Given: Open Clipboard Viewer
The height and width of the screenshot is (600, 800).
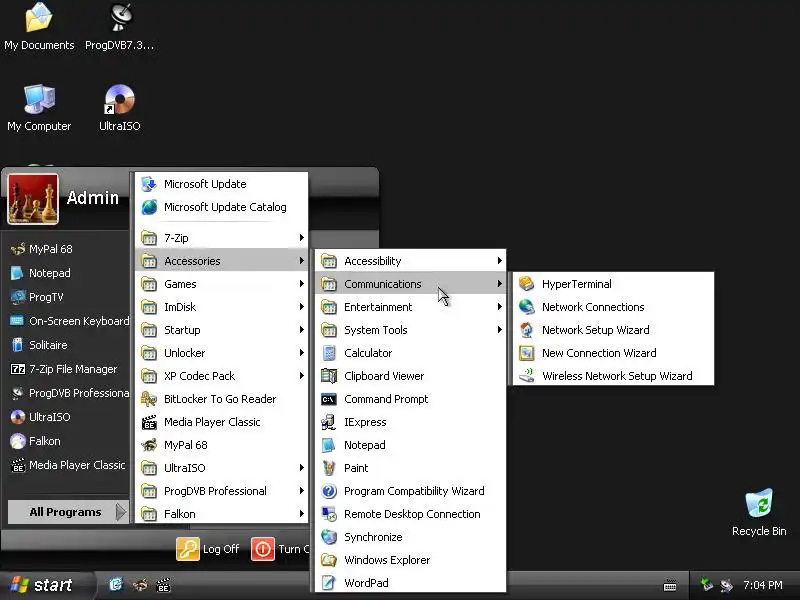Looking at the screenshot, I should coord(410,376).
